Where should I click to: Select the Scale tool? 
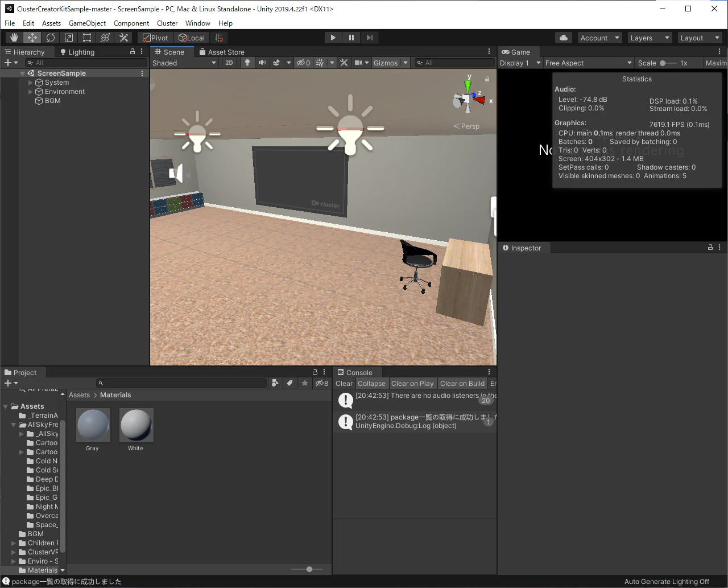coord(69,38)
